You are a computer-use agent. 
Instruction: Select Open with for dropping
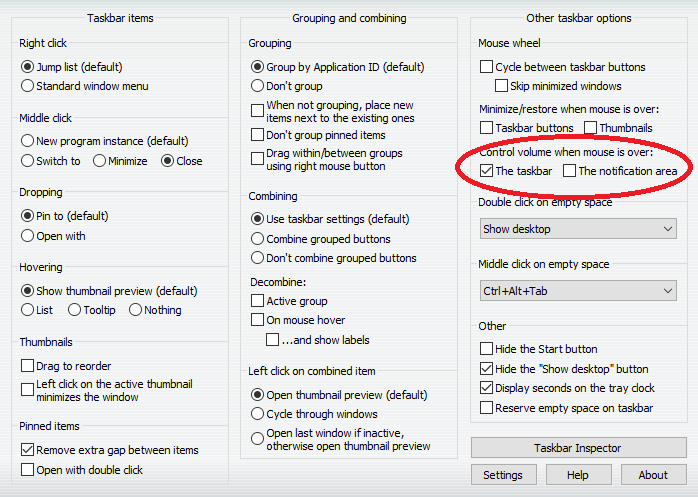point(28,236)
